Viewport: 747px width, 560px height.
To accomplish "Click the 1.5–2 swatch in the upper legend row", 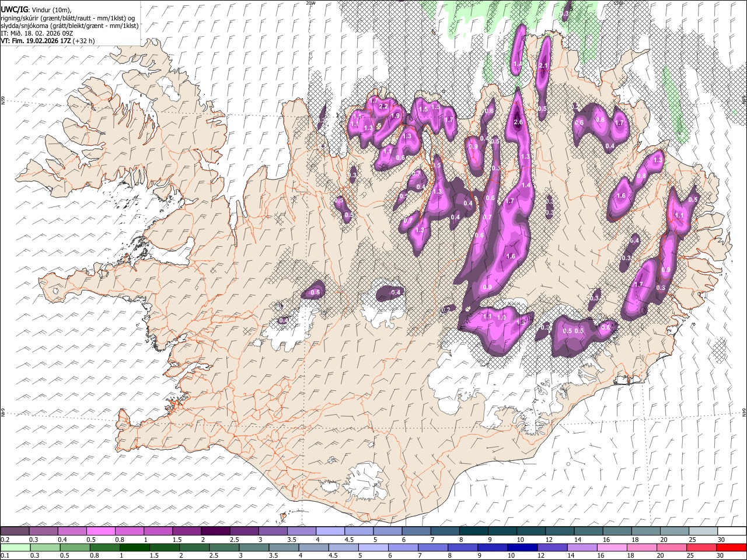I will [186, 531].
